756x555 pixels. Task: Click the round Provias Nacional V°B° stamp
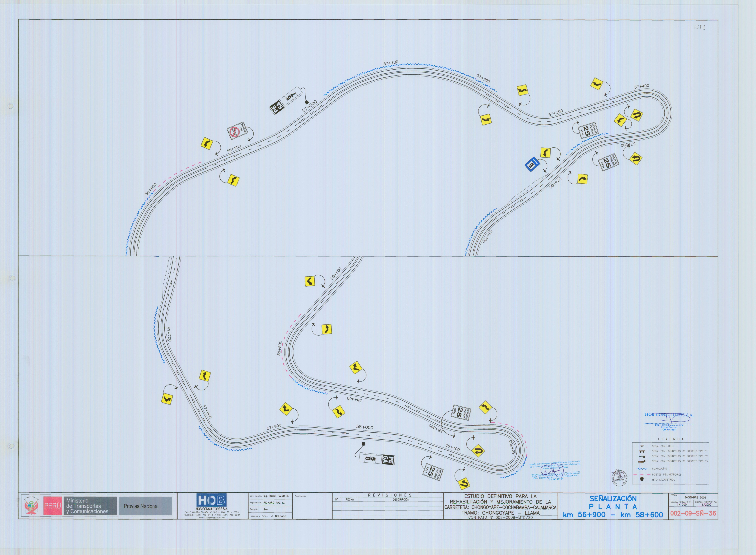pyautogui.click(x=619, y=478)
